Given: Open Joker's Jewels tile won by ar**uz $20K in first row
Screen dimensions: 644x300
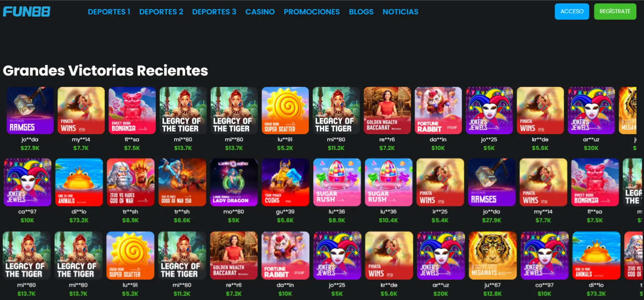Looking at the screenshot, I should (x=591, y=111).
